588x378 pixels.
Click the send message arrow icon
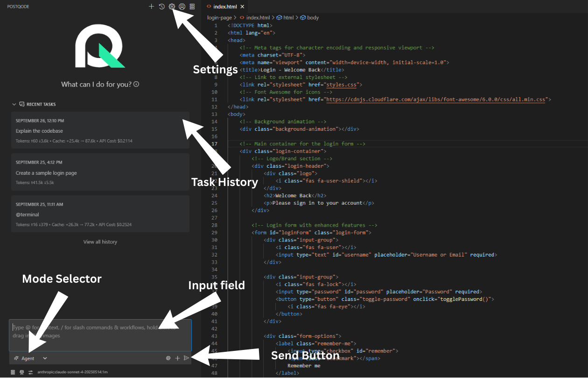coord(186,358)
